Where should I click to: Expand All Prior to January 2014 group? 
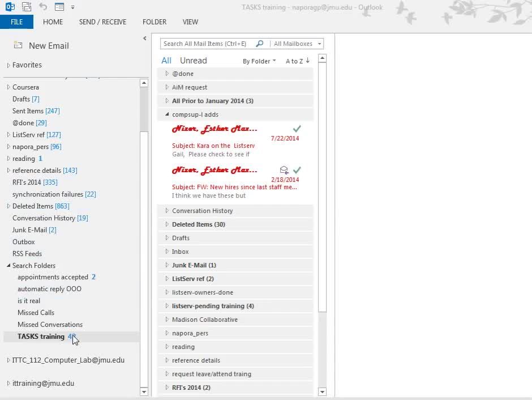pyautogui.click(x=167, y=100)
